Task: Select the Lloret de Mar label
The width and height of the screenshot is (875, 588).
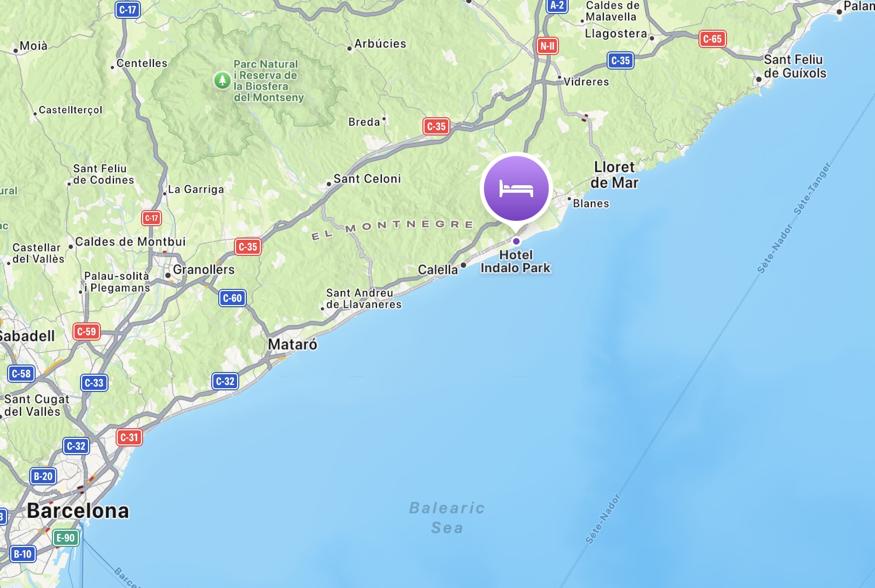Action: click(615, 175)
